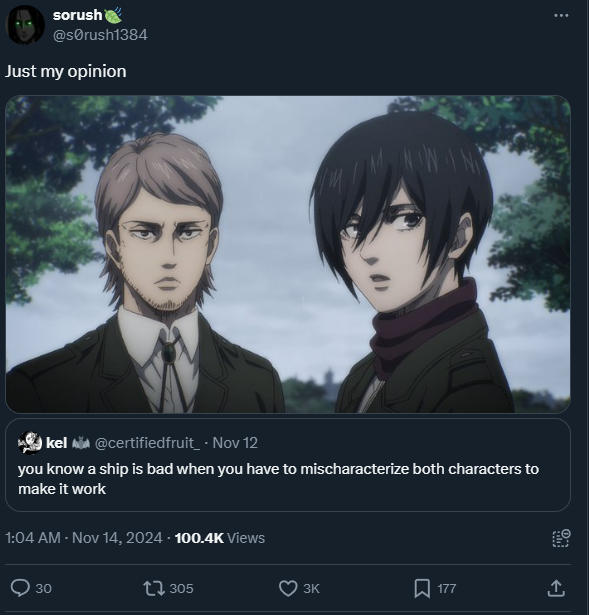
Task: Click the 3K likes count
Action: [311, 588]
